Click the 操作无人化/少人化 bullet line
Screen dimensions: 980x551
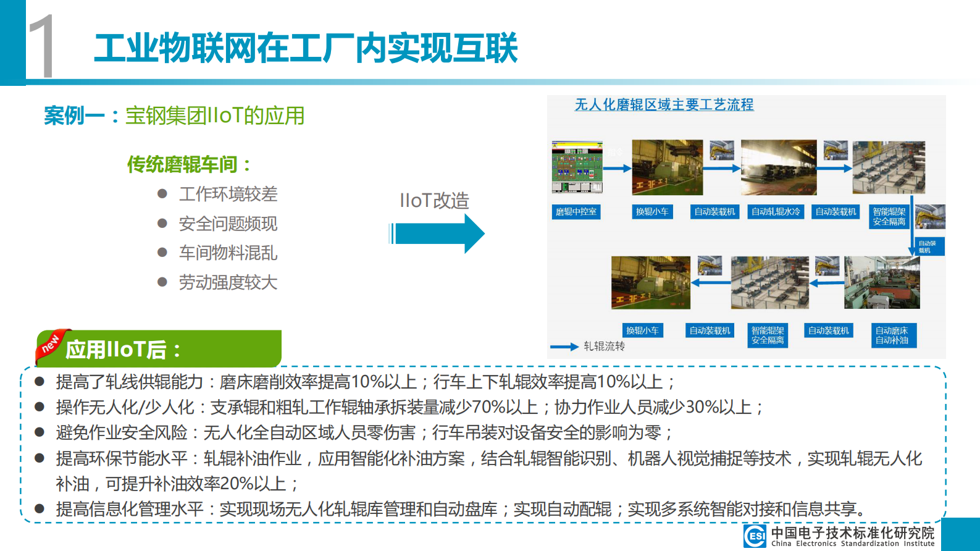point(400,407)
